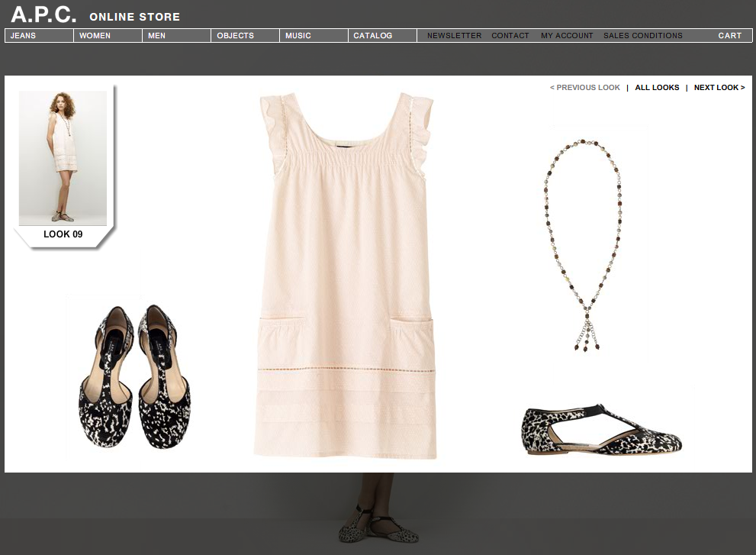This screenshot has width=756, height=555.
Task: Go to PREVIOUS LOOK
Action: pos(585,87)
